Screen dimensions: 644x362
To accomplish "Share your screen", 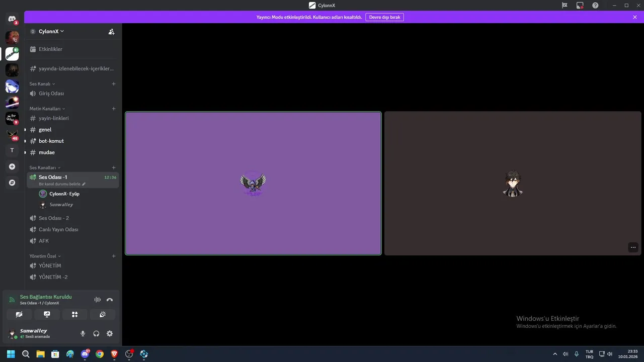I will point(47,314).
